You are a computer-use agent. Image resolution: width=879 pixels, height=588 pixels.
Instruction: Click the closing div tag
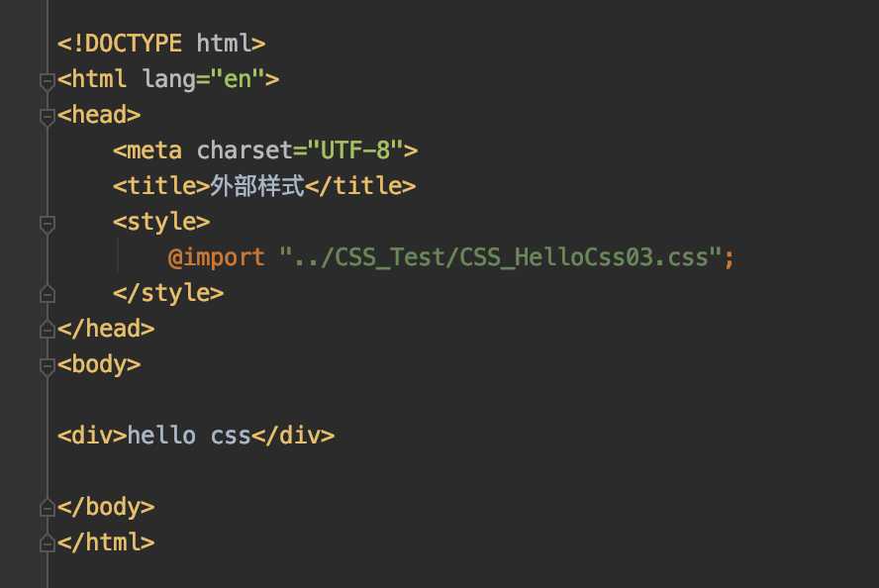point(293,436)
